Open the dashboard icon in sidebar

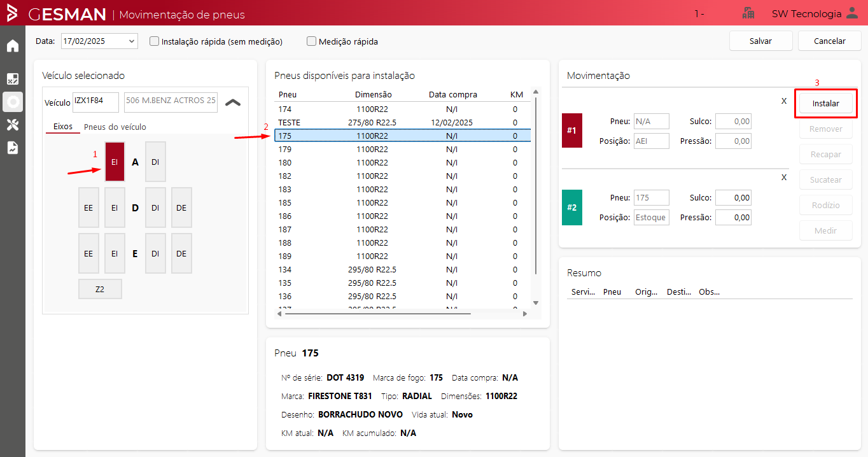13,79
